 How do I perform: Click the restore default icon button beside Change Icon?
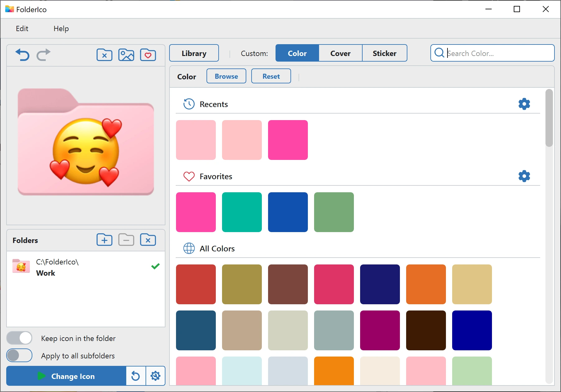pos(136,376)
